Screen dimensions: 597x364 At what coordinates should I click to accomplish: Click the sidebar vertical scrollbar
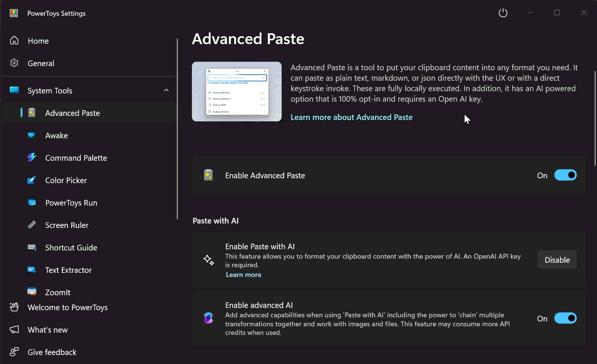tap(177, 129)
